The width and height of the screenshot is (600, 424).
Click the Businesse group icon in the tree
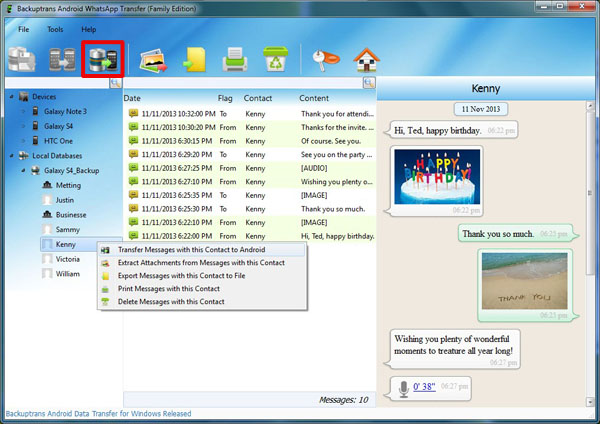point(47,215)
